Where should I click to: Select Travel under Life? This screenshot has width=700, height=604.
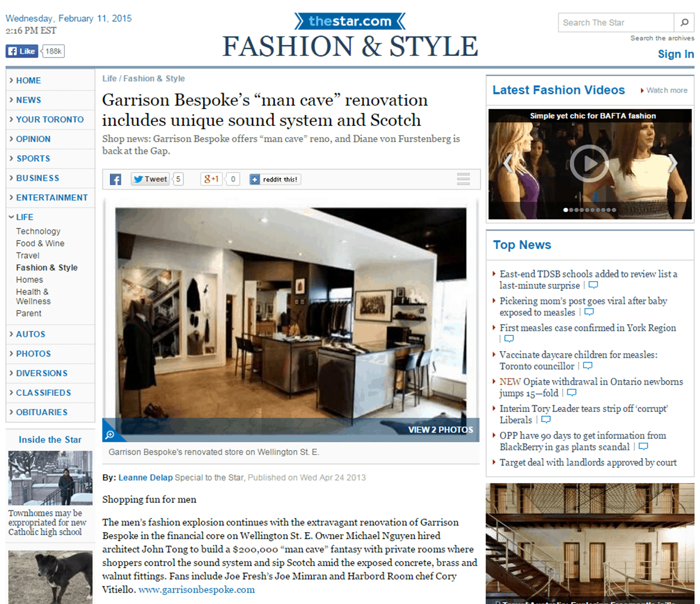28,255
